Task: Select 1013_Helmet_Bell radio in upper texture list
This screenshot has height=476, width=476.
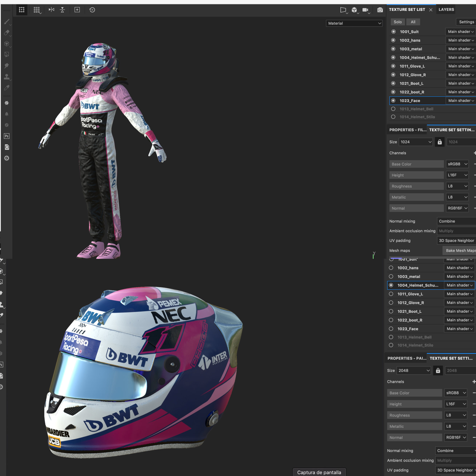Action: 394,109
